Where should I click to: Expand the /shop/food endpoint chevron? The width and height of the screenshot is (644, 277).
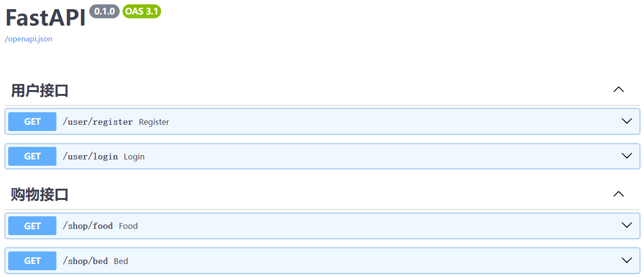[x=627, y=225]
